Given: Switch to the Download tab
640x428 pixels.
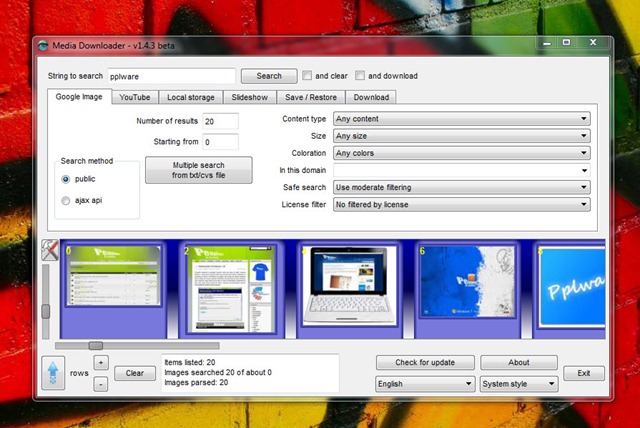Looking at the screenshot, I should pyautogui.click(x=371, y=97).
